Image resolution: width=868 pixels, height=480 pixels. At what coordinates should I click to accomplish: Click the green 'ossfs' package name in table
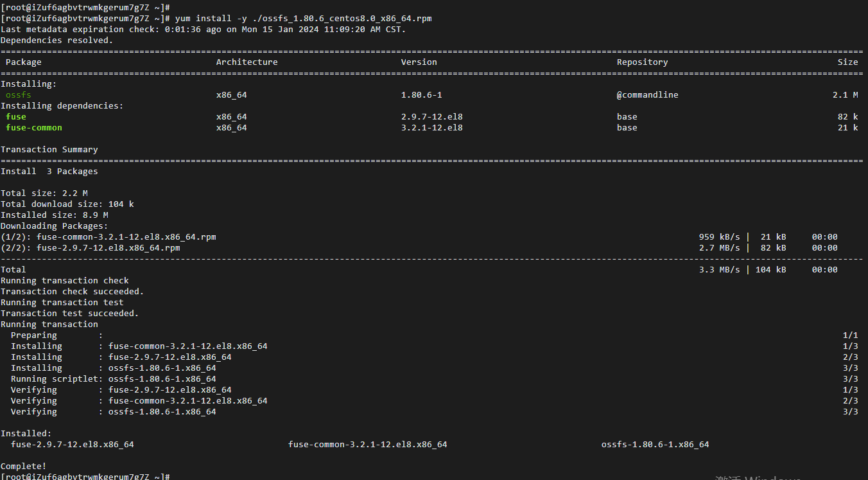point(19,94)
